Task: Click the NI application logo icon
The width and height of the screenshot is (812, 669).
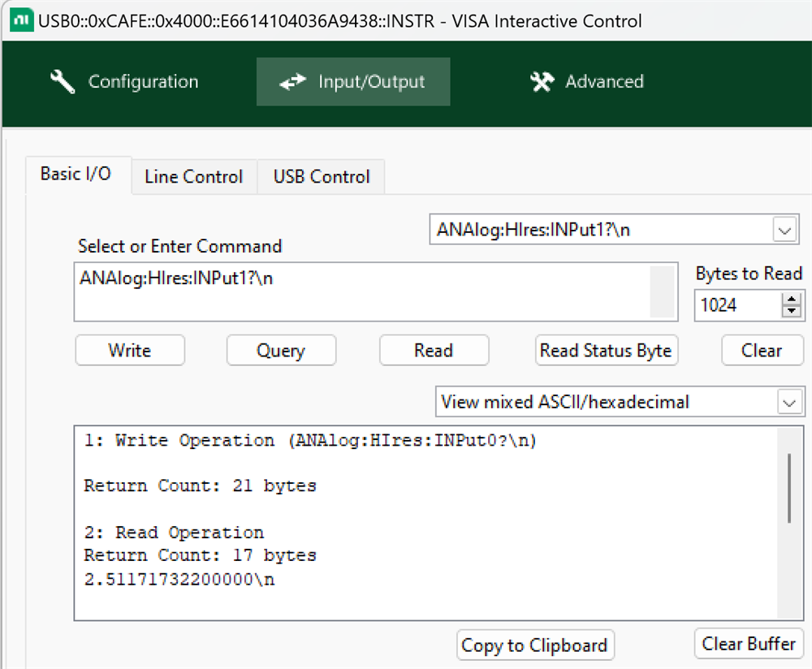Action: tap(22, 21)
